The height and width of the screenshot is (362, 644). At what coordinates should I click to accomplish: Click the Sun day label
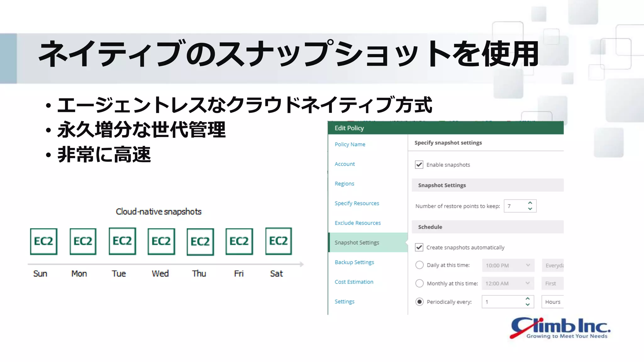tap(40, 273)
